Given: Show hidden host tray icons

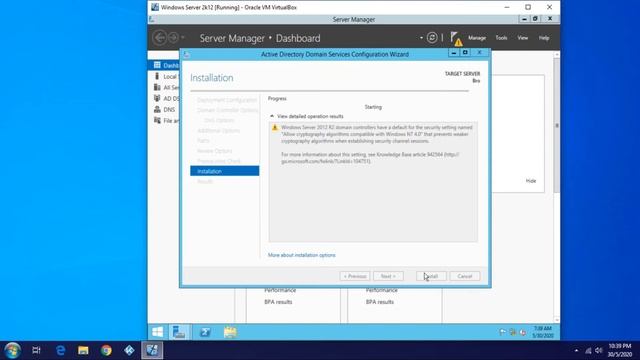Looking at the screenshot, I should pos(576,351).
